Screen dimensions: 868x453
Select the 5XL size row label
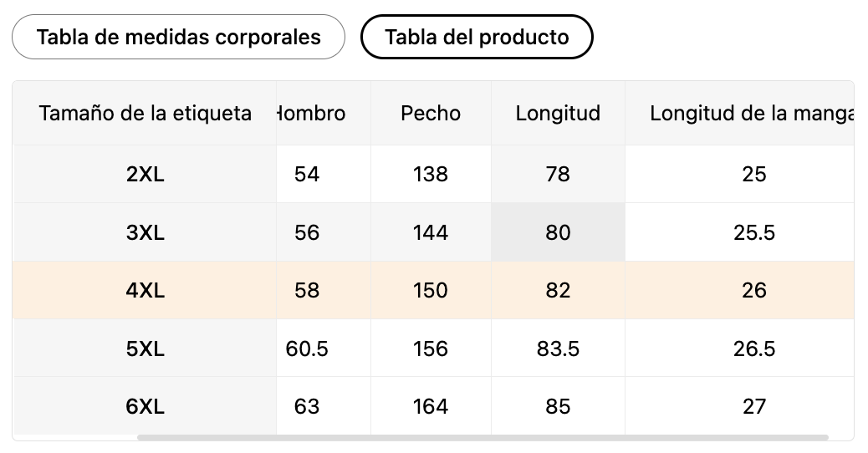pos(145,349)
